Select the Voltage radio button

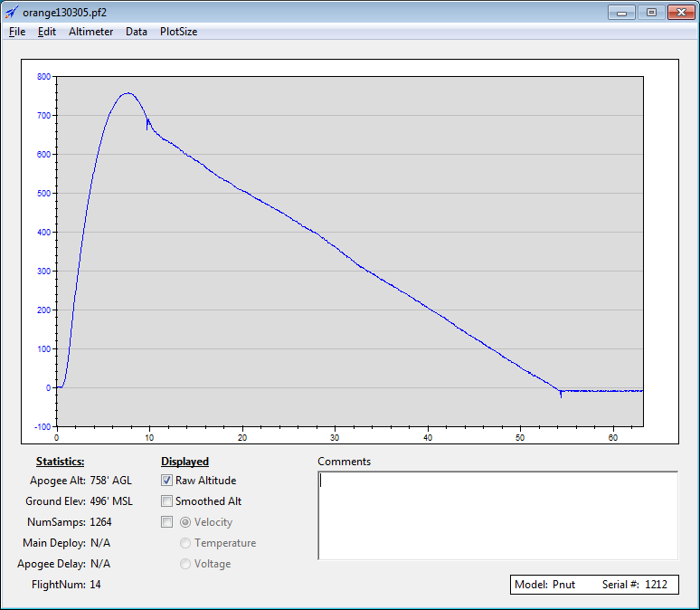point(185,564)
